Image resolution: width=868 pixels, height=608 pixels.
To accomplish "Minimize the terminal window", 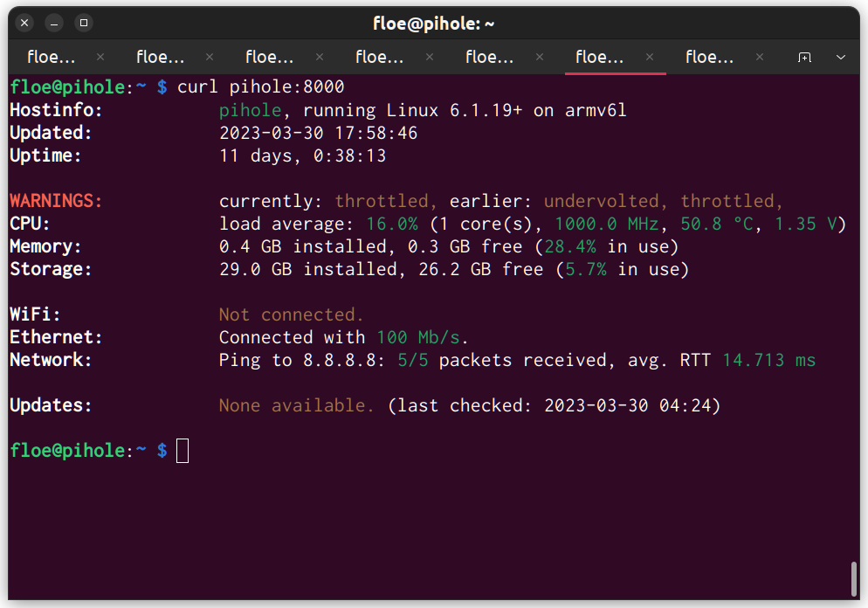I will pyautogui.click(x=53, y=23).
